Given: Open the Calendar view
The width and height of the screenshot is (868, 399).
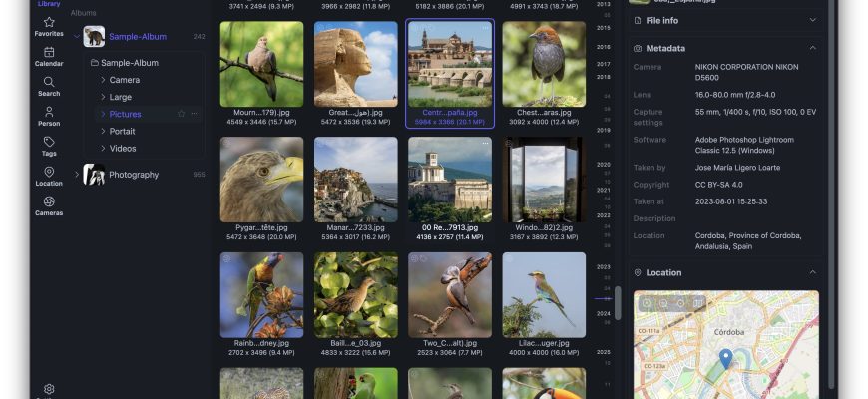Looking at the screenshot, I should pos(49,57).
